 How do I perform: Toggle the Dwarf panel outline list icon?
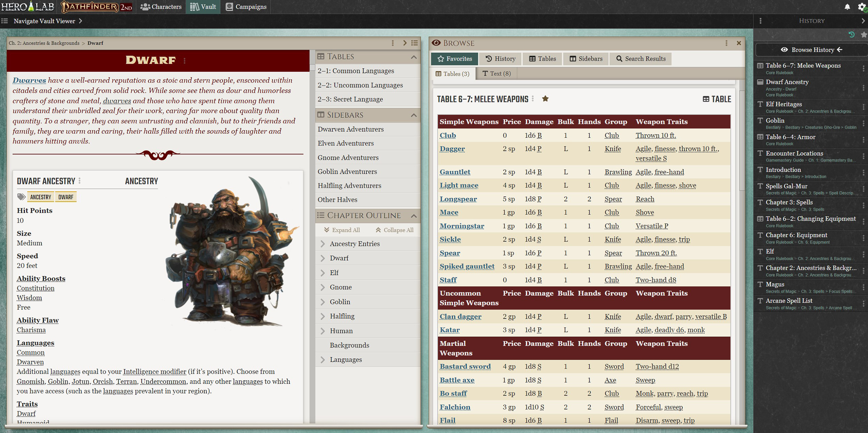pos(415,43)
